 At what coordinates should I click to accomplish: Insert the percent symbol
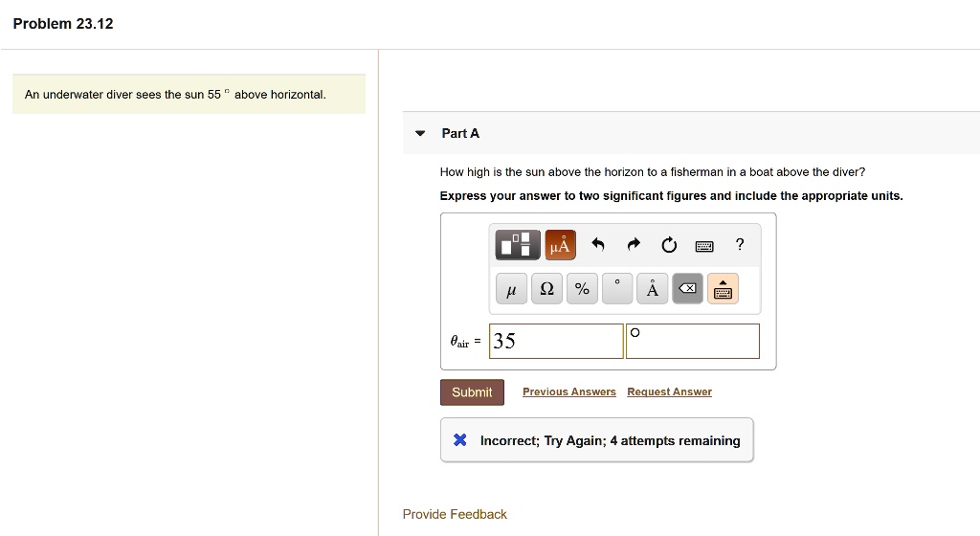coord(582,289)
